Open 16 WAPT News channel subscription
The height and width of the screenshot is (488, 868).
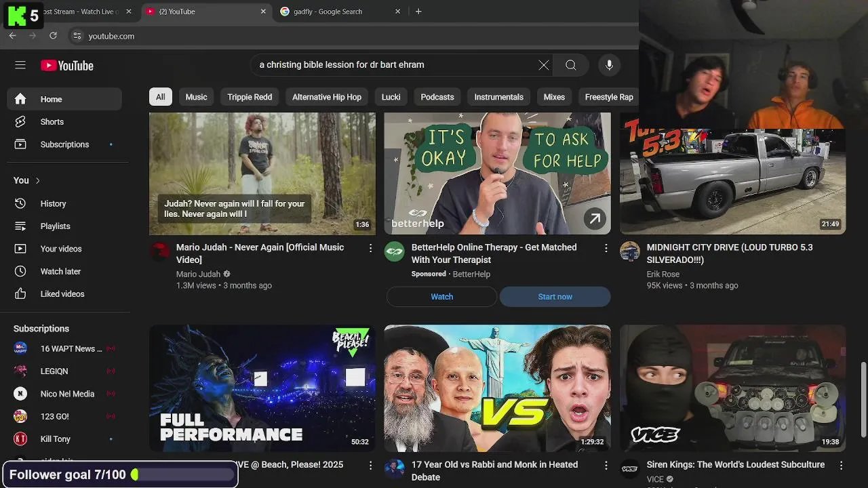[64, 348]
